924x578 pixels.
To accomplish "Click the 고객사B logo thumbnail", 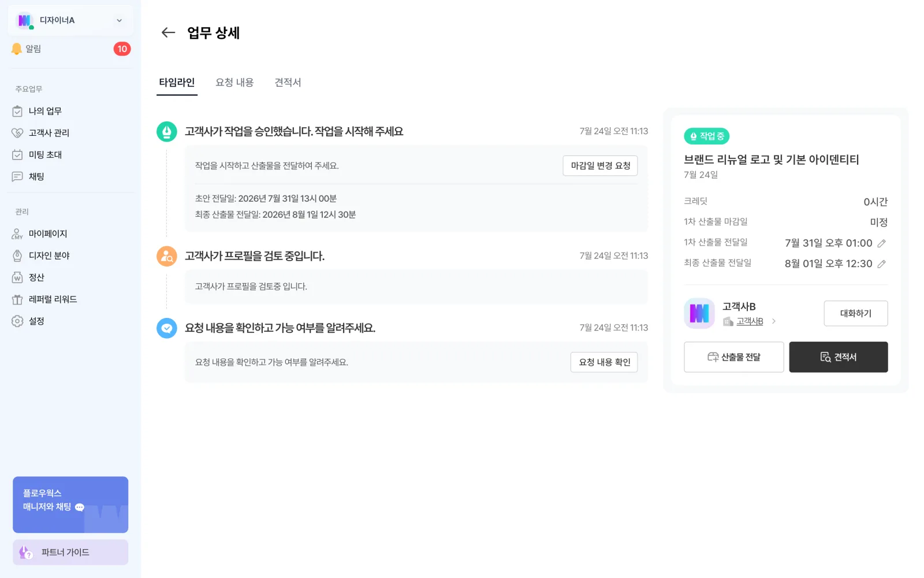I will [699, 313].
